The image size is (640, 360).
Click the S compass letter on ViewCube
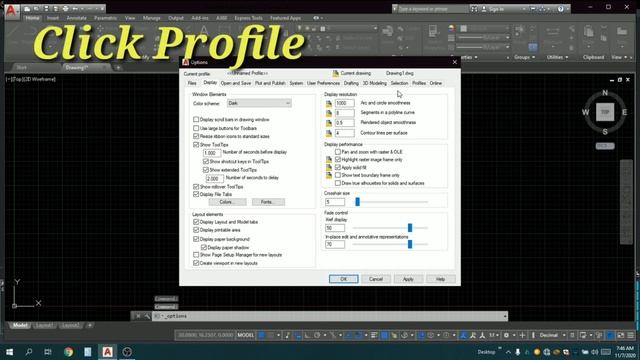point(605,131)
